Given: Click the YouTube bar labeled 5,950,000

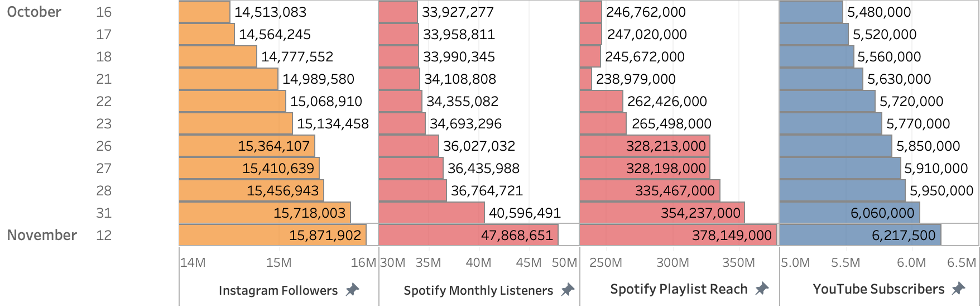Looking at the screenshot, I should [x=842, y=190].
